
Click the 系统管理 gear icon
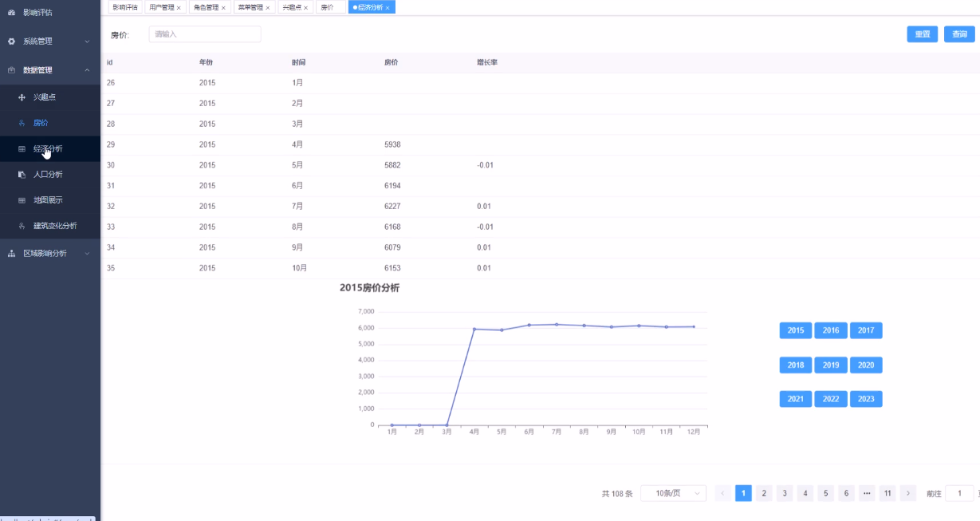(11, 41)
